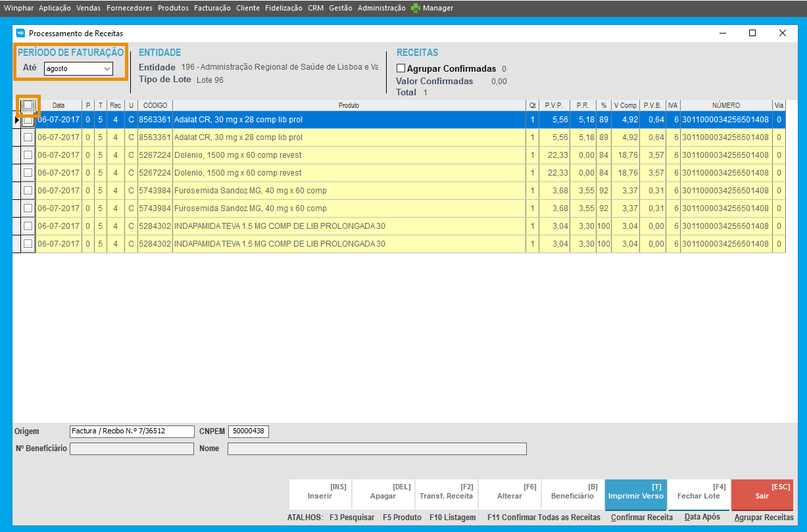This screenshot has width=807, height=532.
Task: Sort by the Produto column header
Action: (349, 105)
